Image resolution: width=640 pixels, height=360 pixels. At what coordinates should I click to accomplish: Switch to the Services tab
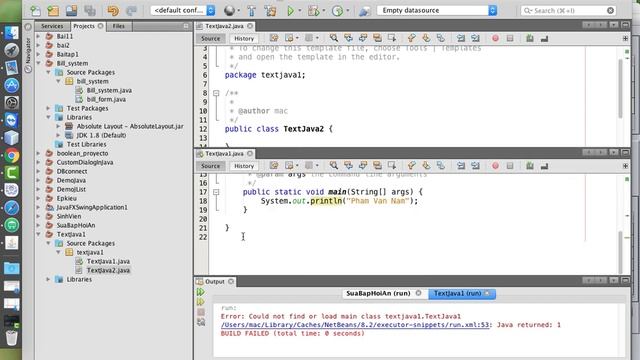[x=52, y=26]
